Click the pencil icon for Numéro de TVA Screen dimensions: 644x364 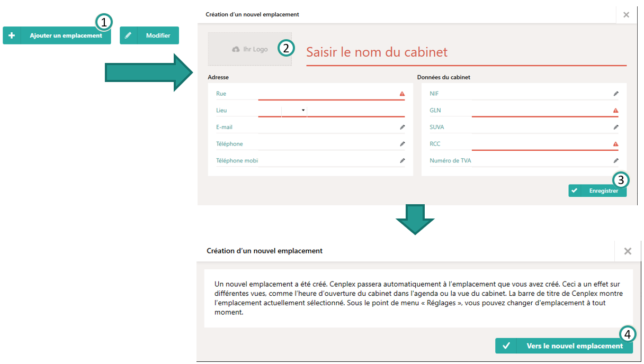[x=616, y=160]
